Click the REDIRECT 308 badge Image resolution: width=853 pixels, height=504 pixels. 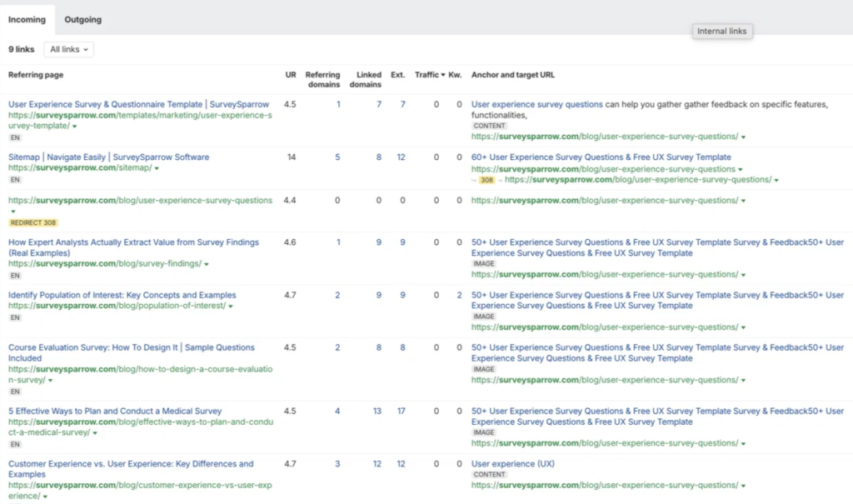(x=33, y=222)
